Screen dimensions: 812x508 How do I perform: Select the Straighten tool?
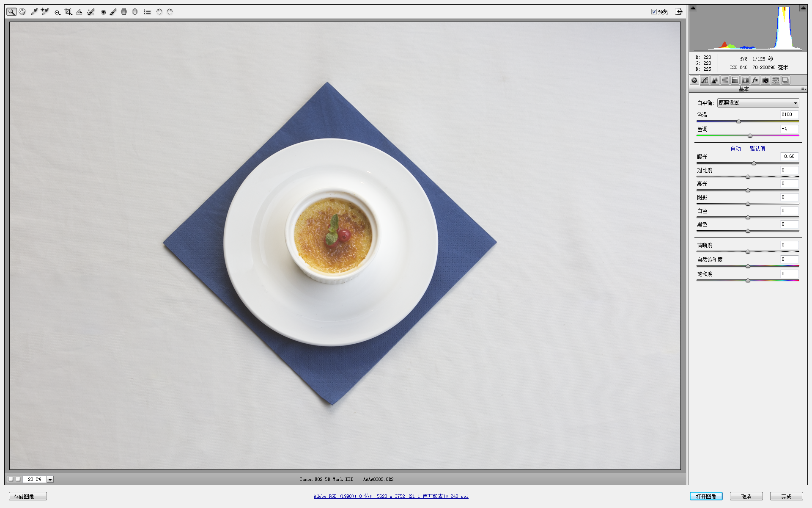(x=79, y=12)
